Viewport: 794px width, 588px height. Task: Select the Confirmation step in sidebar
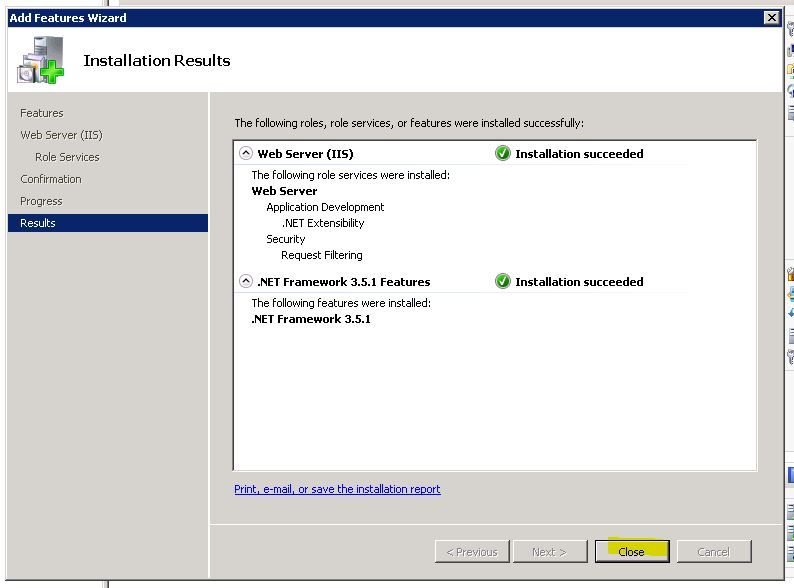coord(51,179)
